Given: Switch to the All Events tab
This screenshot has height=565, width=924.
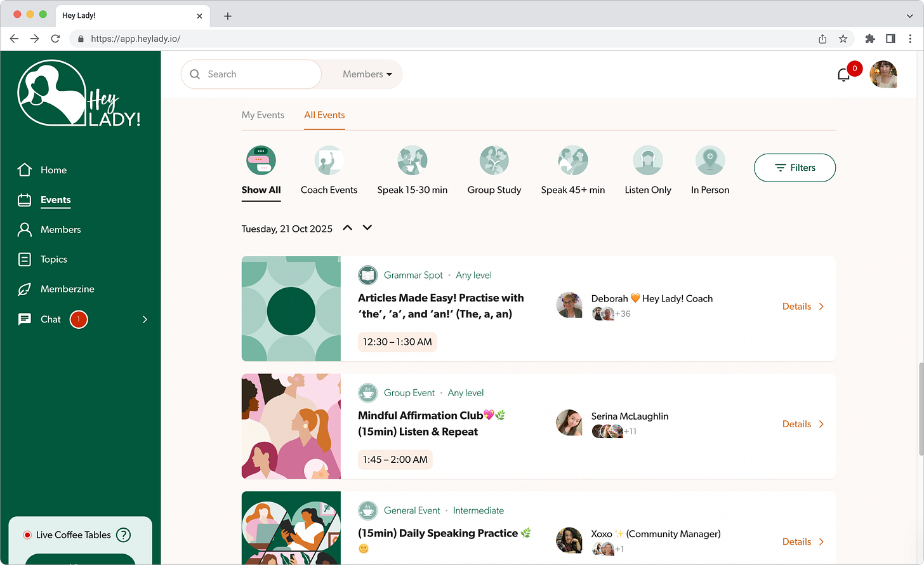Looking at the screenshot, I should pyautogui.click(x=324, y=115).
